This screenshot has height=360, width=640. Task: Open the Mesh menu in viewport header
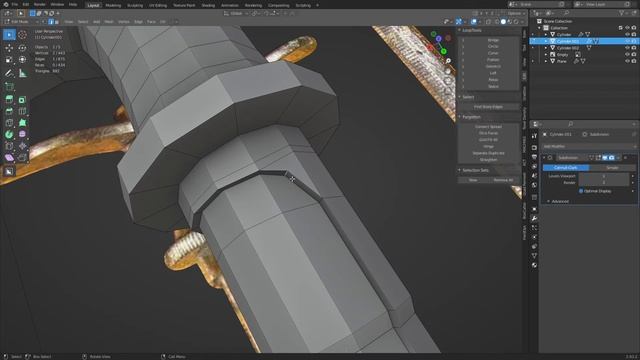coord(109,22)
